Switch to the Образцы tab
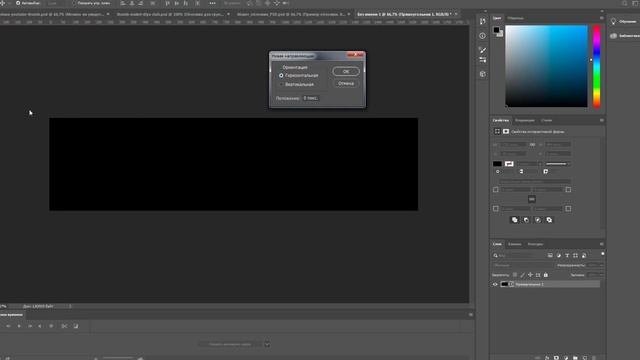Screen dimensions: 640x360 pyautogui.click(x=516, y=18)
